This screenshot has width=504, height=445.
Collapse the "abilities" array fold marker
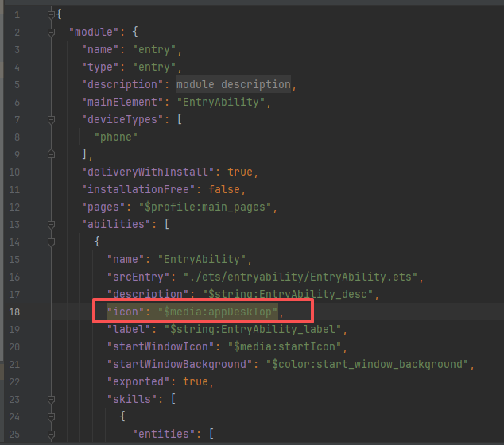pyautogui.click(x=51, y=224)
